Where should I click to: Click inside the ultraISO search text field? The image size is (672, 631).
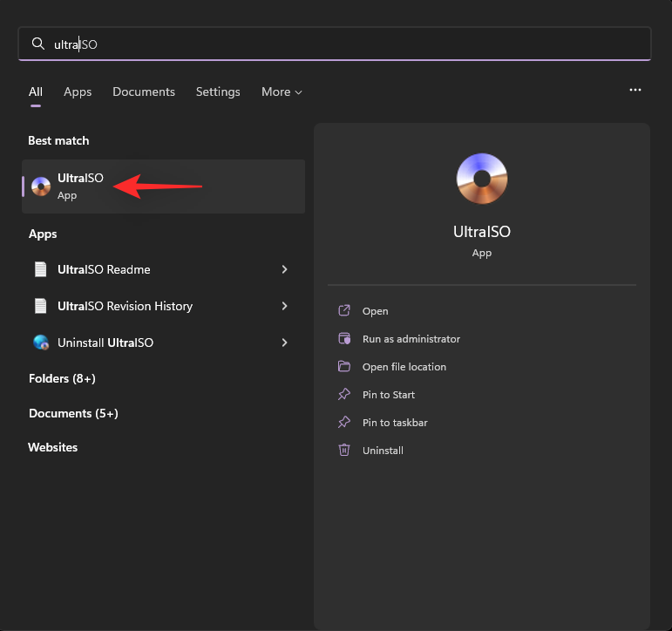(335, 44)
